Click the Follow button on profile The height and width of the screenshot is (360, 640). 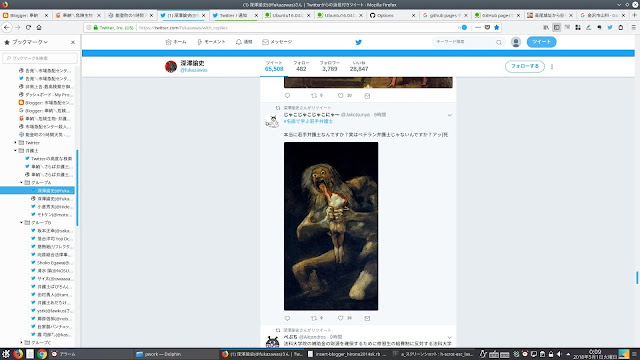(524, 66)
